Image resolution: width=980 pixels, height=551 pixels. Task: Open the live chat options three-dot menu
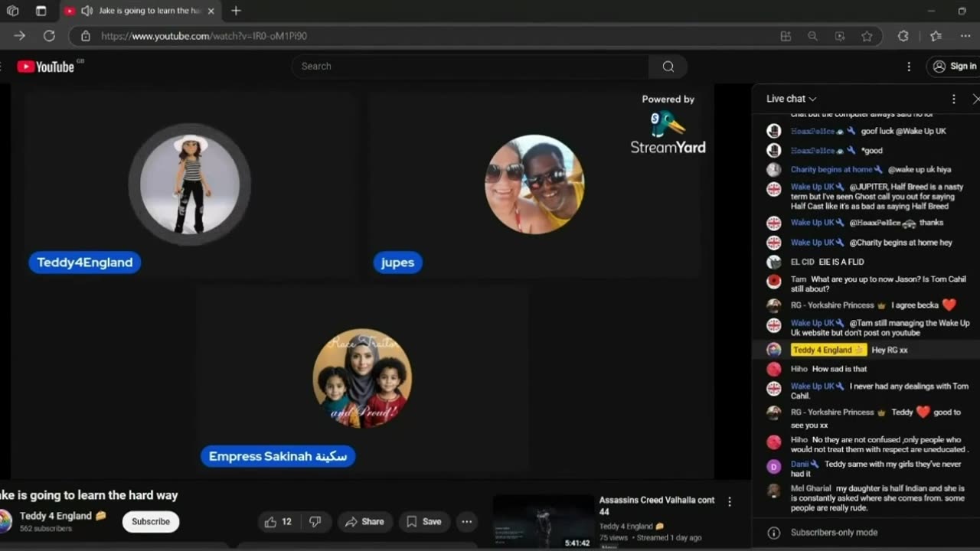(x=953, y=99)
